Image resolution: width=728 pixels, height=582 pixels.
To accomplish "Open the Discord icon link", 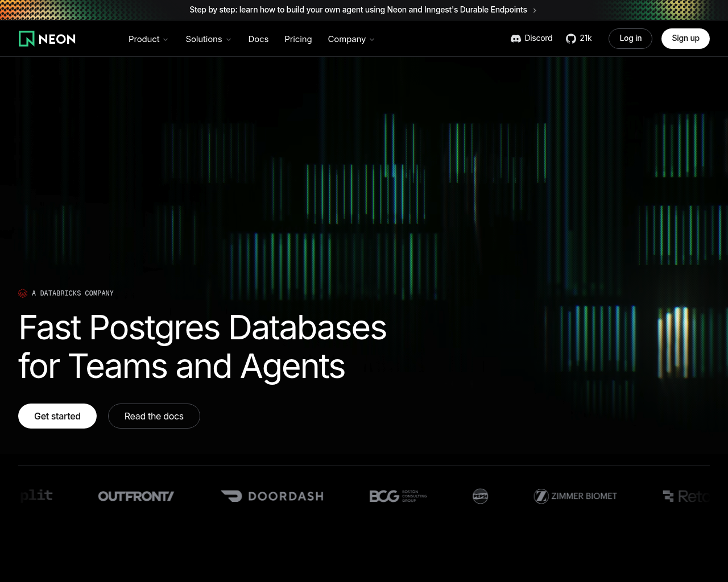I will pyautogui.click(x=516, y=39).
